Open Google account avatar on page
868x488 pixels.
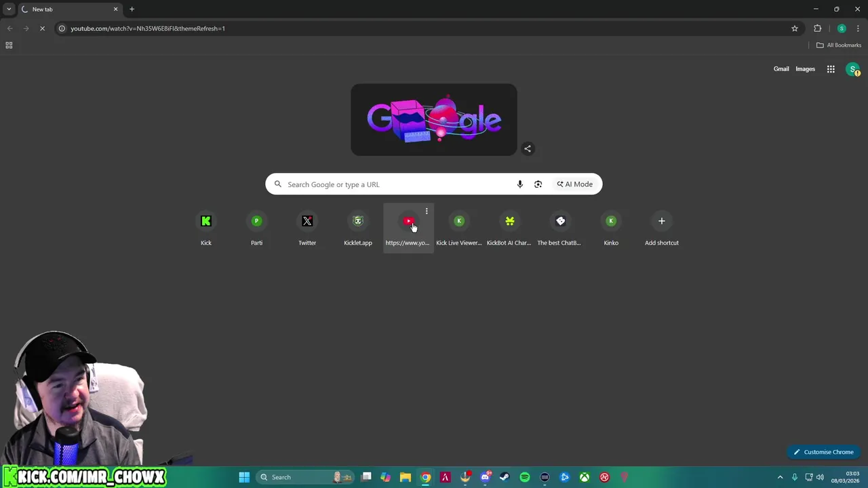tap(853, 69)
